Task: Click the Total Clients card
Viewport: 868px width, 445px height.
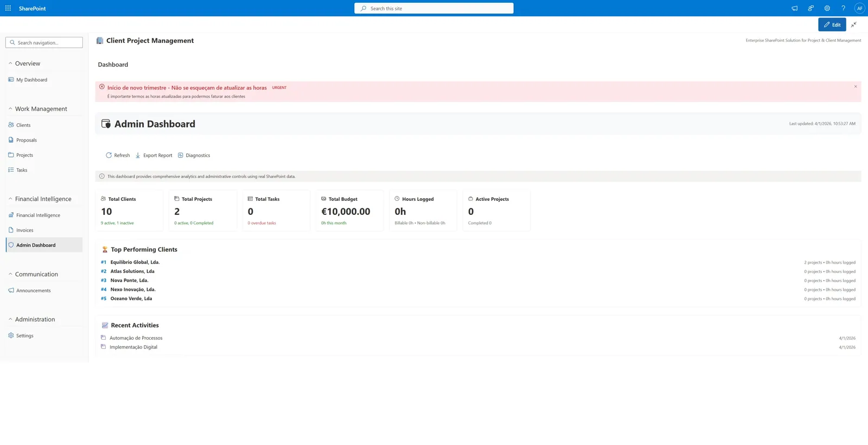Action: click(129, 211)
